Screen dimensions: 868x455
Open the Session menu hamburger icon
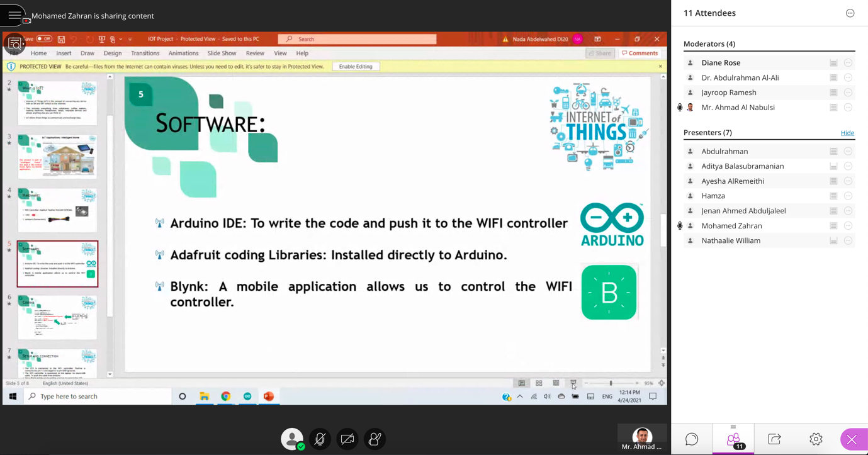click(x=14, y=15)
